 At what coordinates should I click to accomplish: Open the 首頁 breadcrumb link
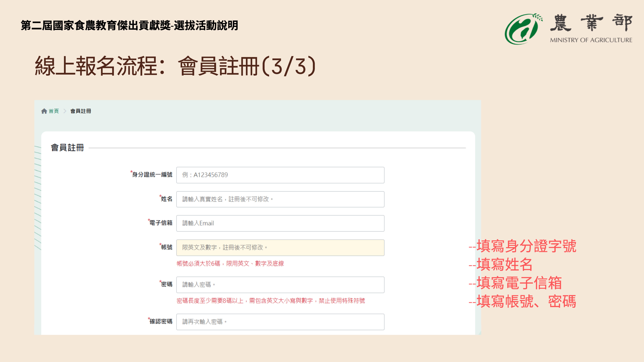[54, 111]
